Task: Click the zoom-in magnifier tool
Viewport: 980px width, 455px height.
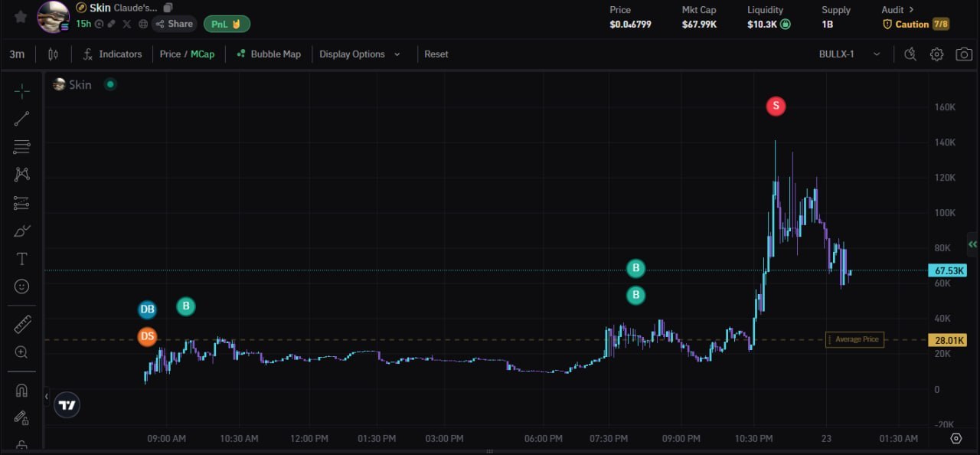Action: tap(21, 352)
